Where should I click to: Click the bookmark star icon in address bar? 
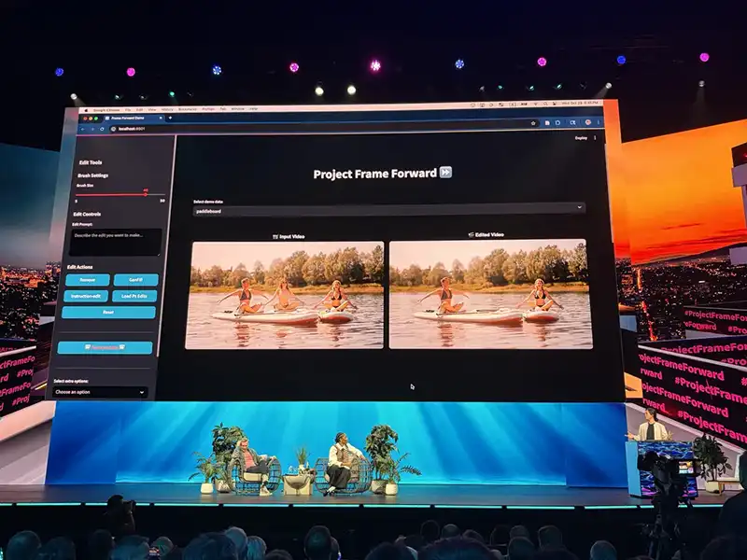[x=534, y=122]
